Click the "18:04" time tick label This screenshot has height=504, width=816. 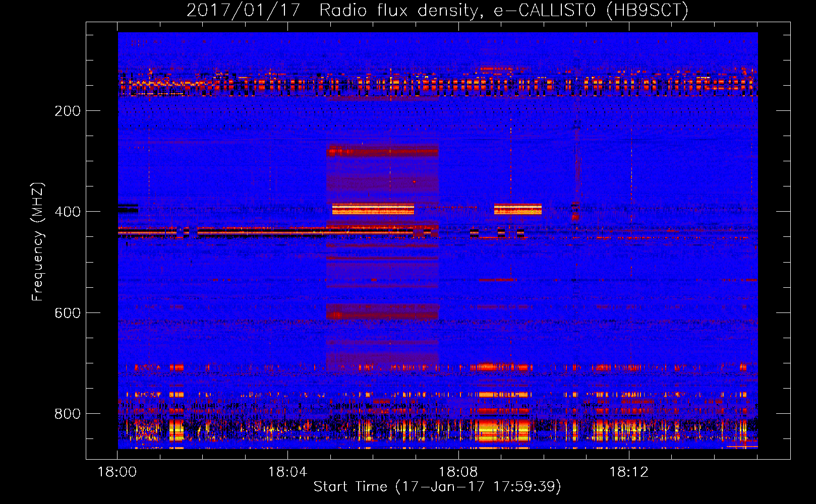point(287,472)
